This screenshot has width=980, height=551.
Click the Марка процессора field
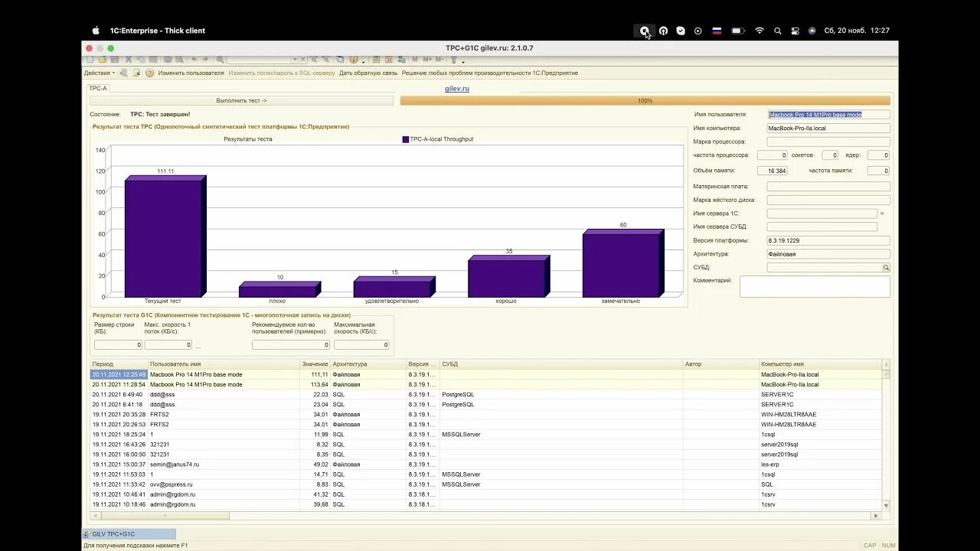point(828,142)
